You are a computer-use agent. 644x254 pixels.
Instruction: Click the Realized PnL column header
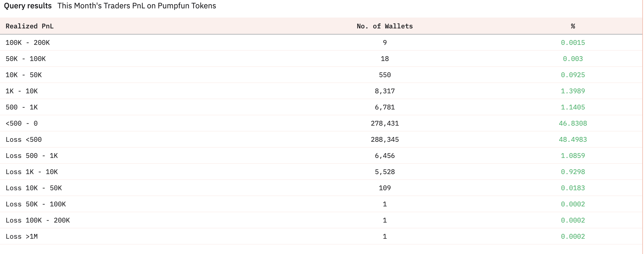pos(30,26)
